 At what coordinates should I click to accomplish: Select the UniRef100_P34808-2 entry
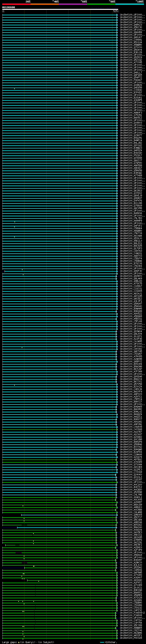click(132, 613)
